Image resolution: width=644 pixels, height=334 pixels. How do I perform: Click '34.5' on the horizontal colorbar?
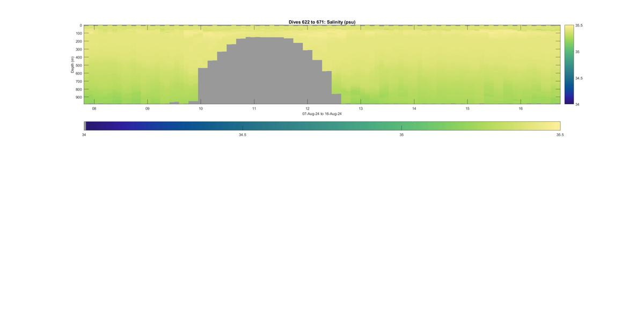click(243, 135)
